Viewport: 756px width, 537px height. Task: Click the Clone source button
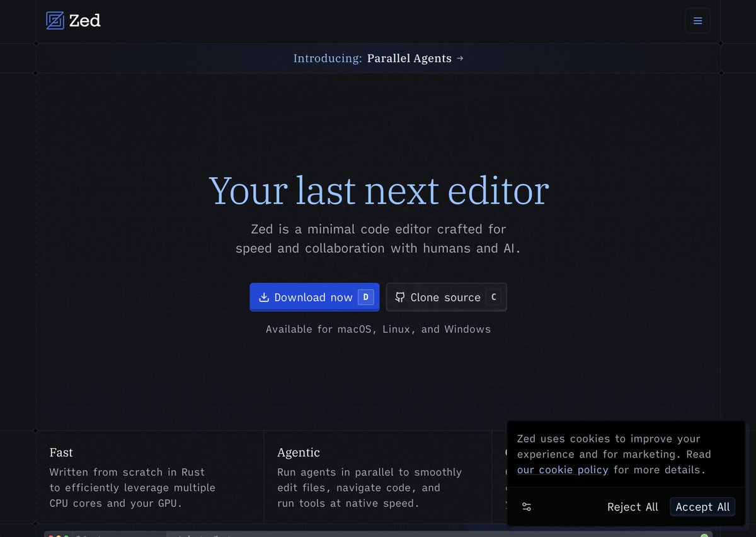446,297
